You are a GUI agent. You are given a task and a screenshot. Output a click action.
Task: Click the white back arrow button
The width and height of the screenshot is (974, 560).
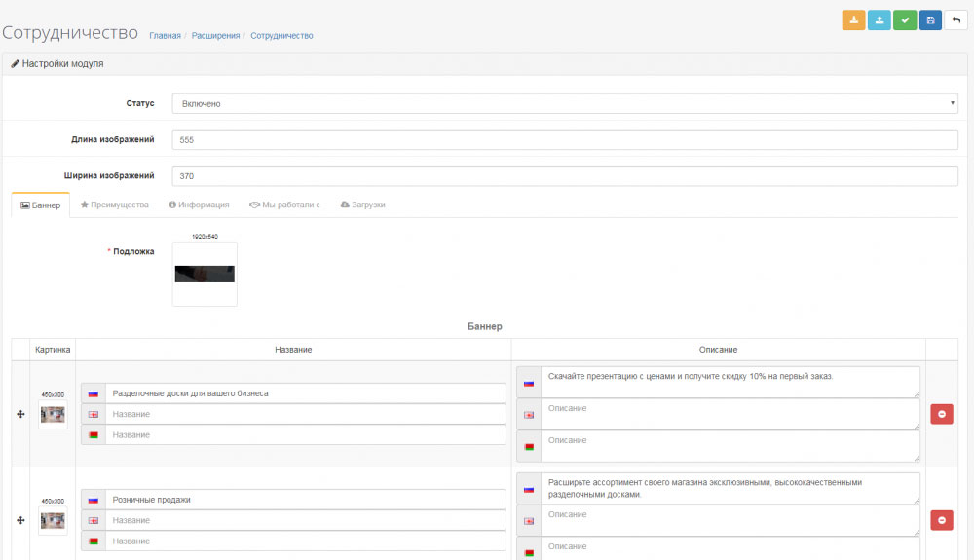pos(955,20)
